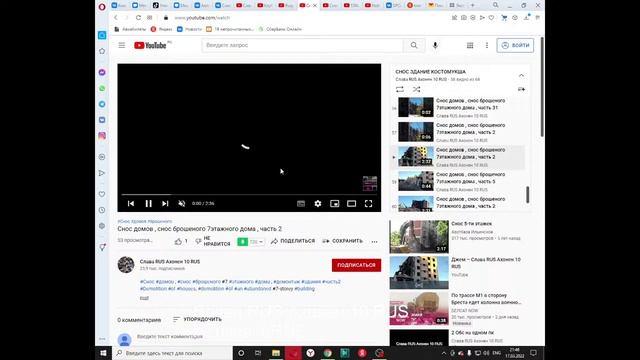Screen dimensions: 640x360
Task: Open Messenger in the Opera sidebar
Action: click(102, 72)
